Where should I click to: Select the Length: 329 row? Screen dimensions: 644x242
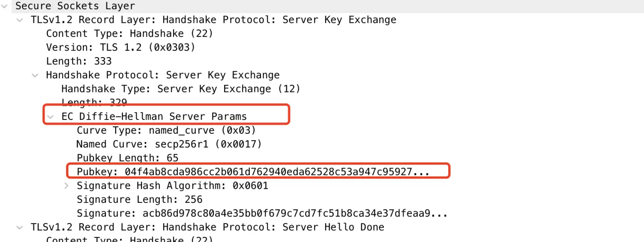[x=94, y=102]
